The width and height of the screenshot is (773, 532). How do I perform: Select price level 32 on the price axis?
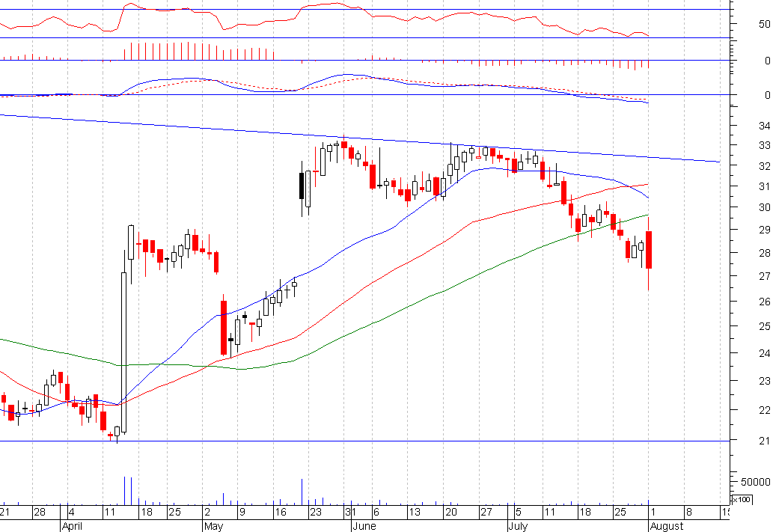pos(765,166)
